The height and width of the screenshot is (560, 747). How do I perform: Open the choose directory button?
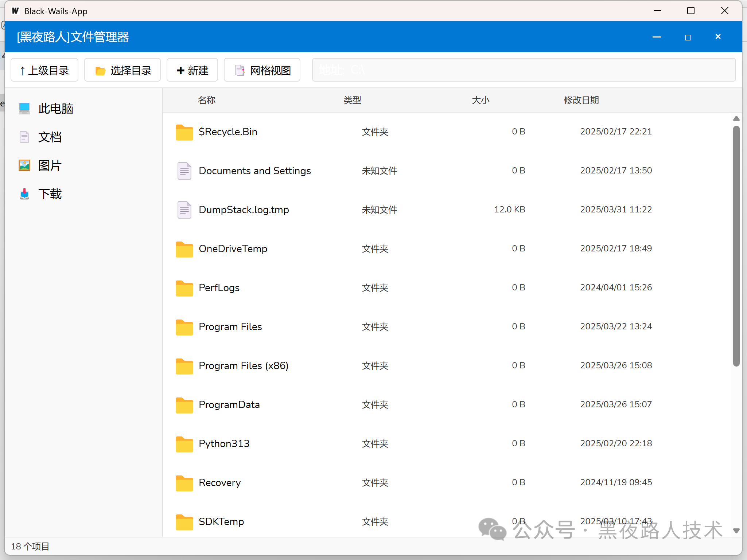(x=122, y=70)
